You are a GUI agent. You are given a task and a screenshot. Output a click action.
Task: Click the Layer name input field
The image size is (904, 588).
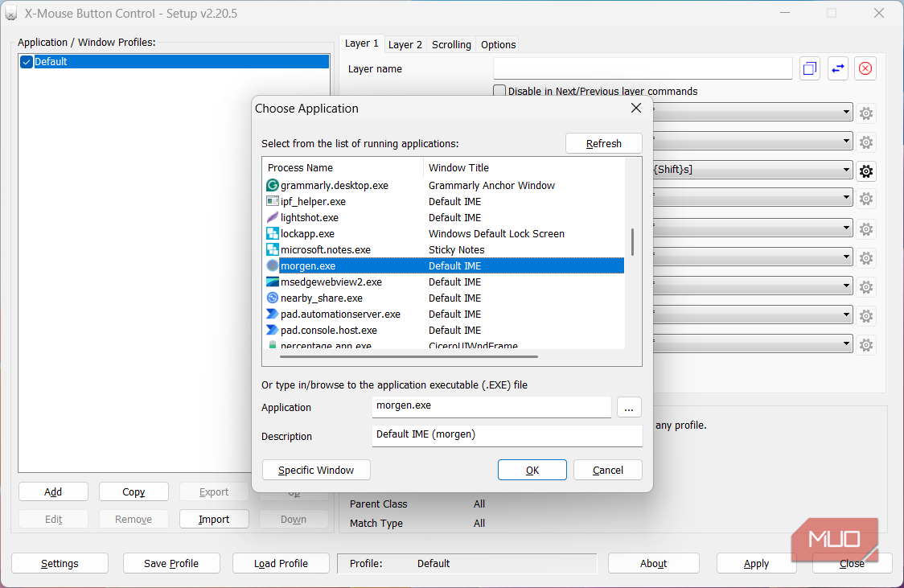(x=643, y=68)
